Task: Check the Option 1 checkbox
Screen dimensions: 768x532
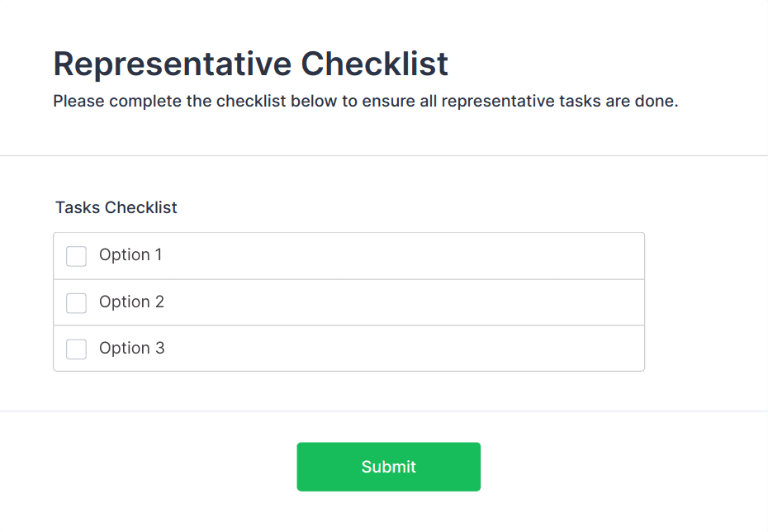Action: 76,256
